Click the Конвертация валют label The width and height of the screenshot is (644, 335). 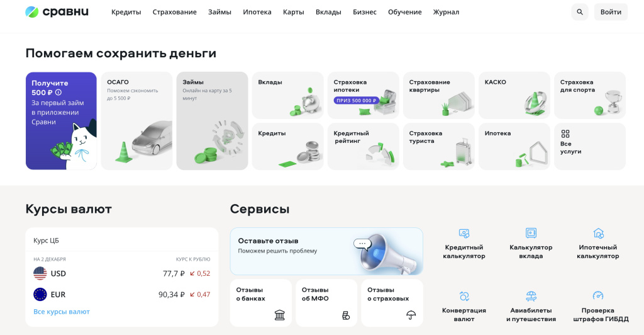point(464,314)
